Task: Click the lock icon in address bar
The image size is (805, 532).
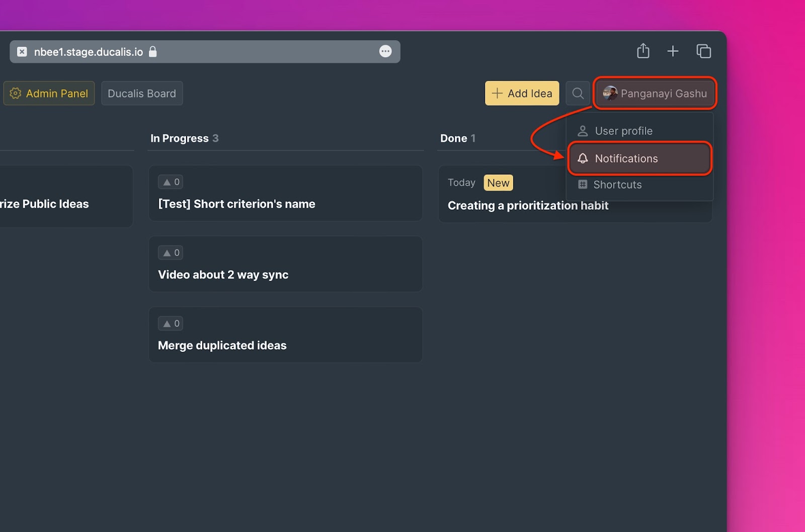Action: point(153,51)
